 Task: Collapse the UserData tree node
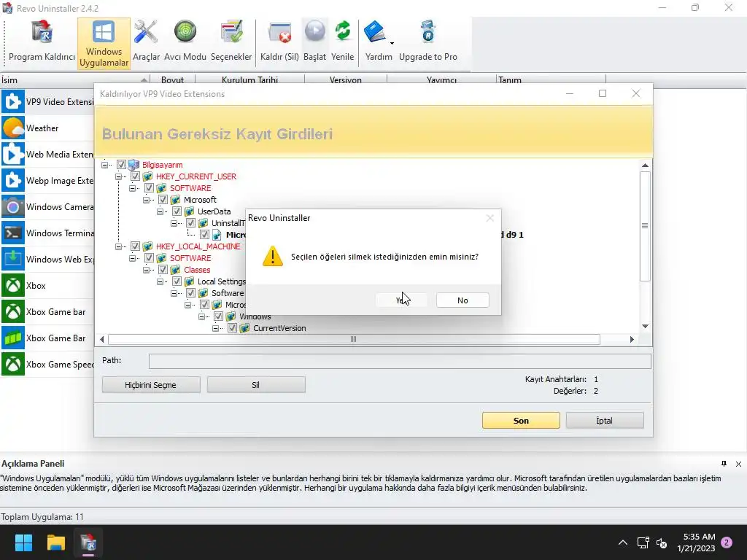[160, 211]
